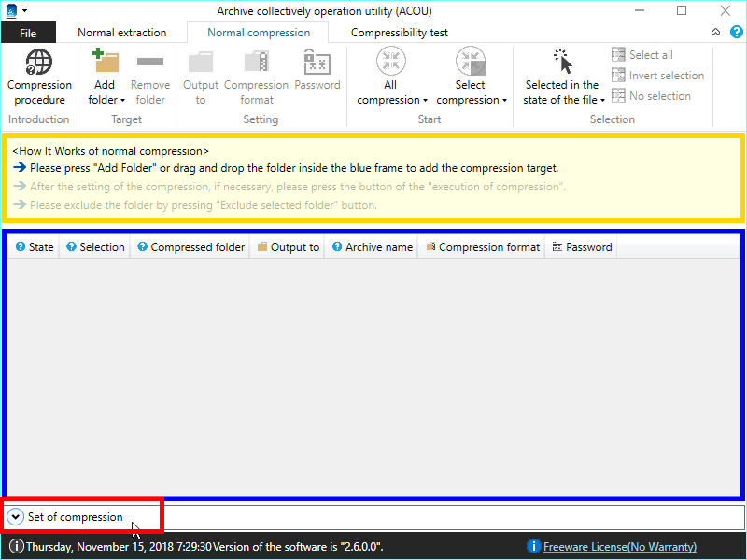Collapse the ribbon with the caret
Viewport: 747px width, 560px height.
click(715, 32)
